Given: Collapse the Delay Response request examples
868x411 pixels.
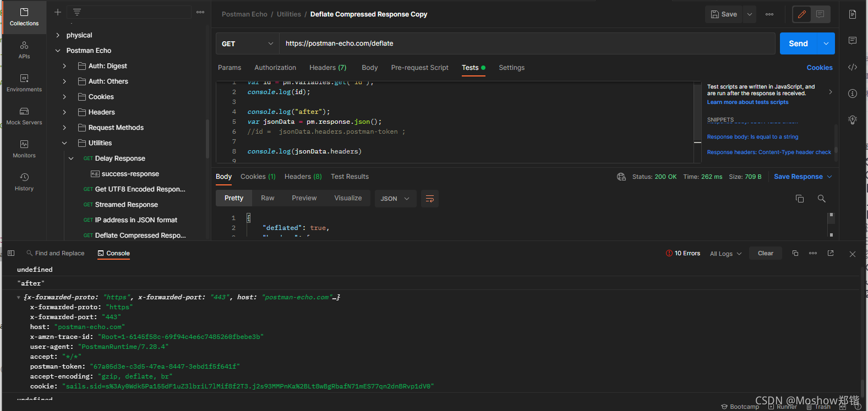Looking at the screenshot, I should [x=71, y=158].
